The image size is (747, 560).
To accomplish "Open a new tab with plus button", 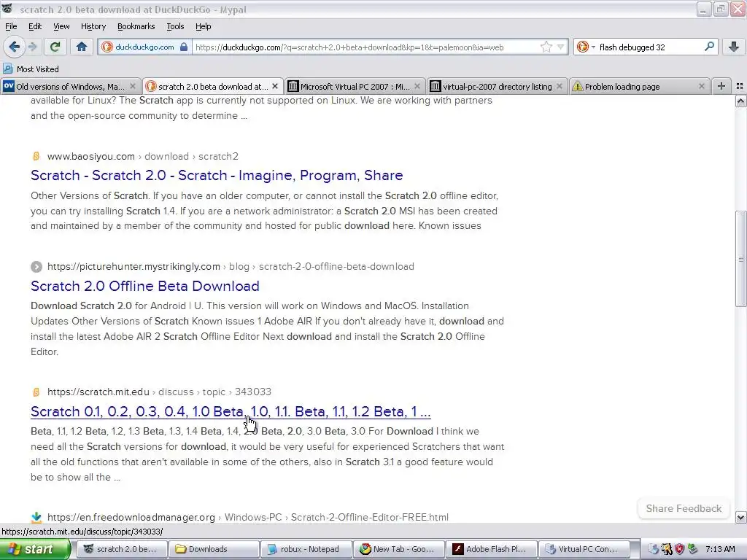I will [721, 86].
